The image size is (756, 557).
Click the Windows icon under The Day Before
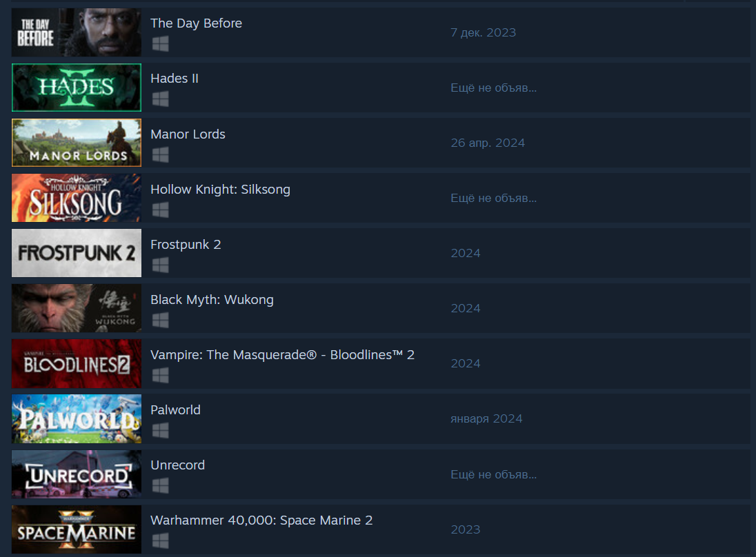pyautogui.click(x=160, y=44)
